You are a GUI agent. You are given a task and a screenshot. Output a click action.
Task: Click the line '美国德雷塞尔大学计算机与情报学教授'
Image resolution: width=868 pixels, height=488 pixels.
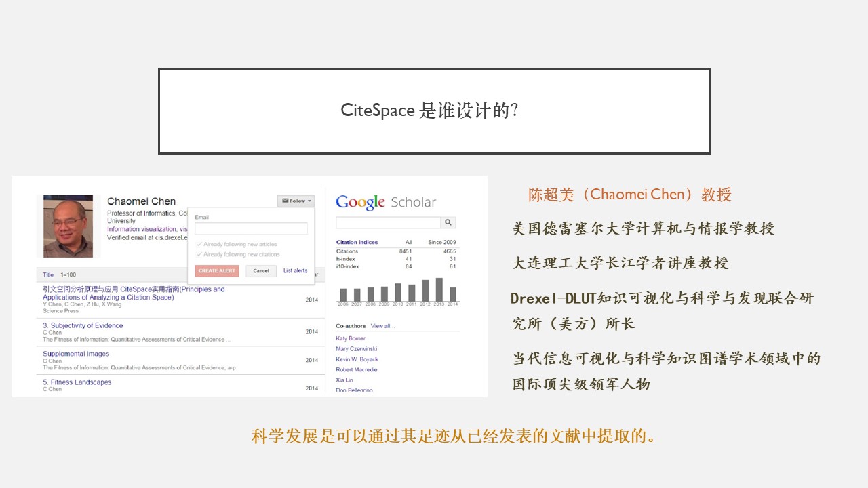point(643,228)
